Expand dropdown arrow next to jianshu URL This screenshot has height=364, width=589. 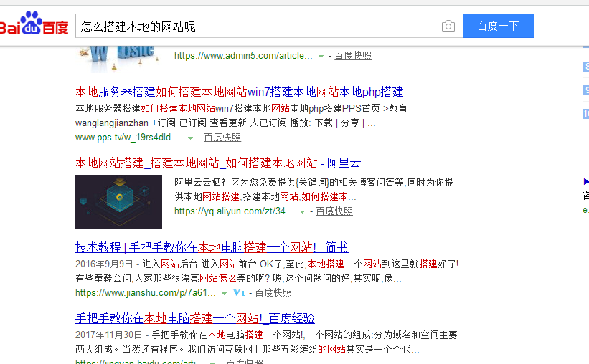coord(225,294)
